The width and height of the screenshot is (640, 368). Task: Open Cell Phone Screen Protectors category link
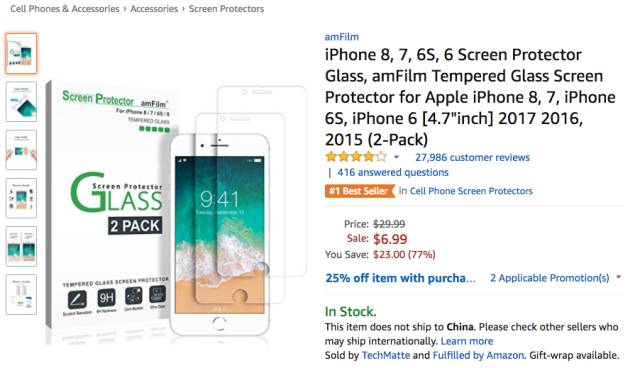click(x=471, y=191)
